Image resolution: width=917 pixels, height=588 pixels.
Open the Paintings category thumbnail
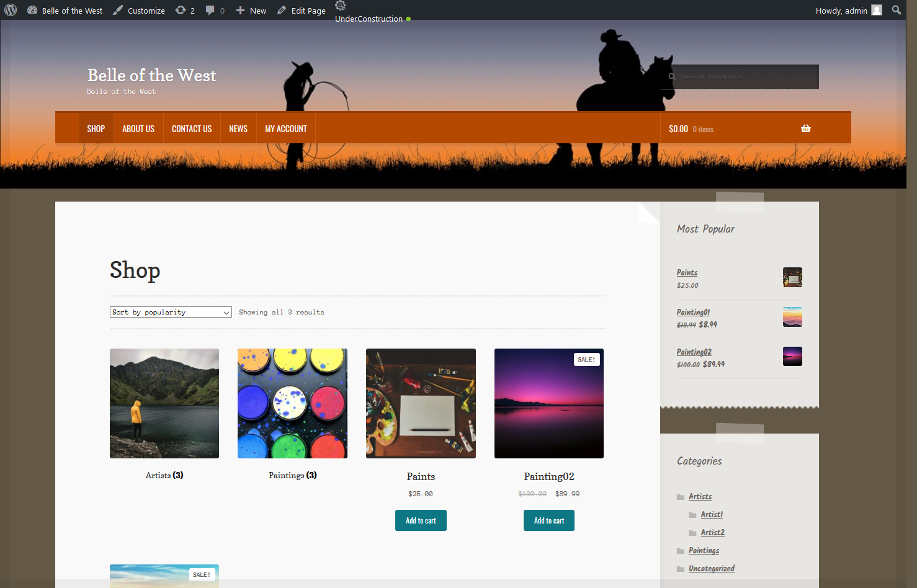pos(292,403)
